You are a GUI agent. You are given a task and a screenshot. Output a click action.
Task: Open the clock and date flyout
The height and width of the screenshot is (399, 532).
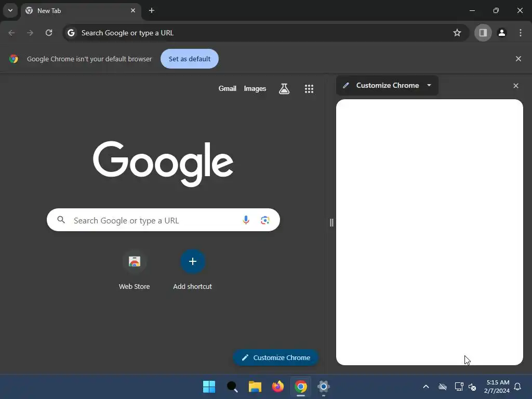pos(497,387)
